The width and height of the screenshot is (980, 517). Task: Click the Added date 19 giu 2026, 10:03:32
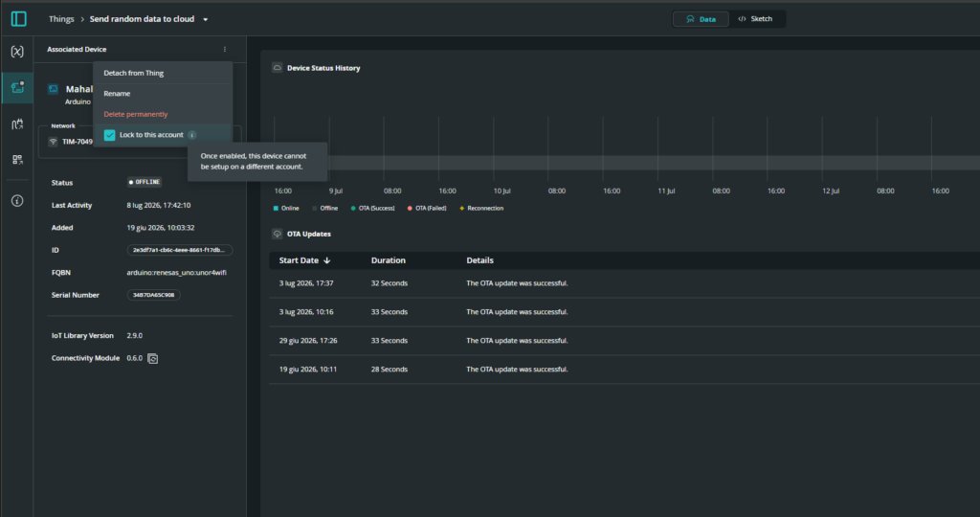pyautogui.click(x=161, y=228)
